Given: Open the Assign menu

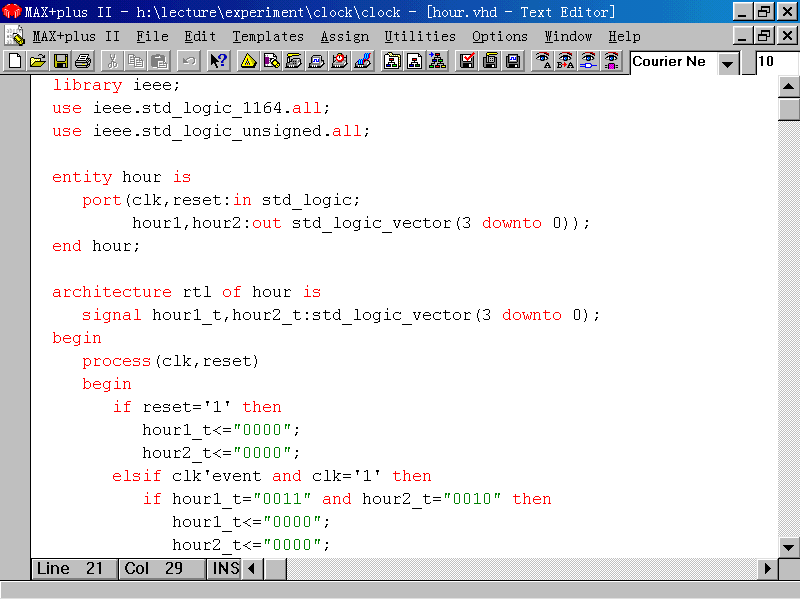Looking at the screenshot, I should (344, 37).
